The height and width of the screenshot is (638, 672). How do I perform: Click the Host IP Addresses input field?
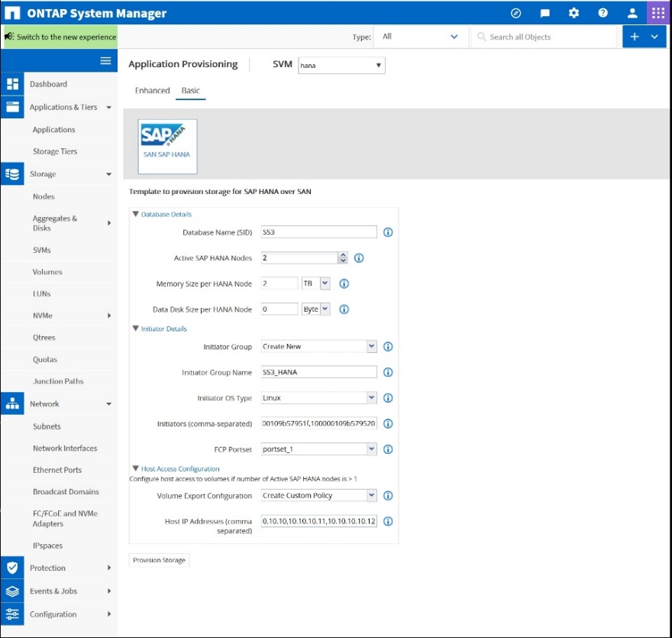[x=319, y=521]
